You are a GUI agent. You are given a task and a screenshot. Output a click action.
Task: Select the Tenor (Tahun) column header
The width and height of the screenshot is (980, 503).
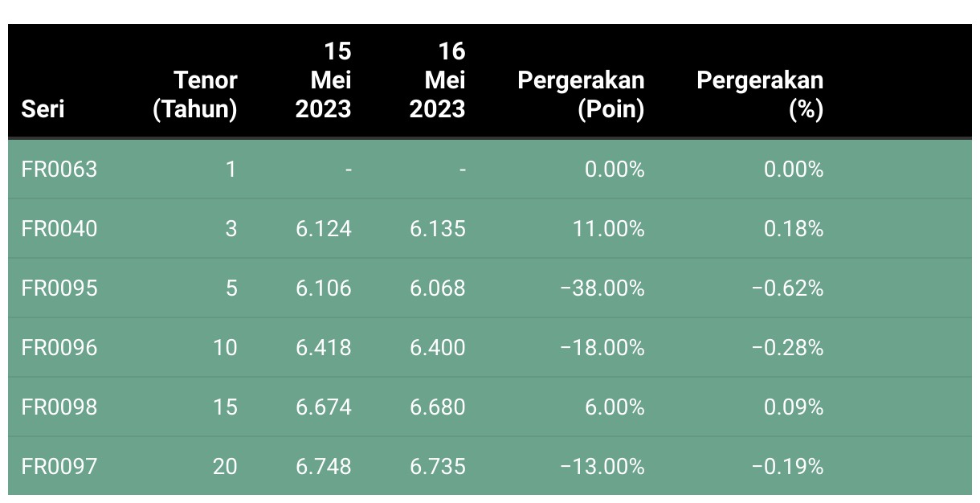(x=195, y=94)
